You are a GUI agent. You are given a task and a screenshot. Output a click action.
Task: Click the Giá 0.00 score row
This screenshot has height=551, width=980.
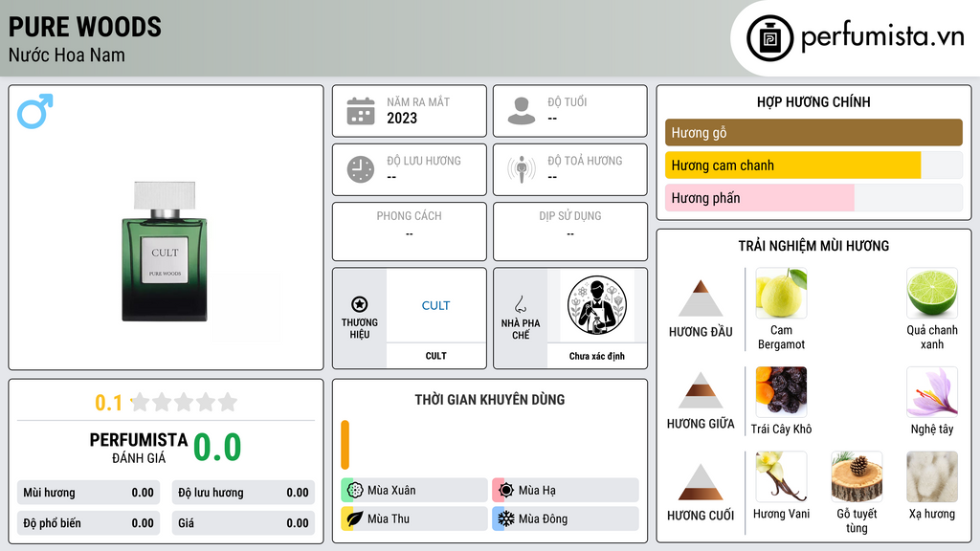click(243, 523)
